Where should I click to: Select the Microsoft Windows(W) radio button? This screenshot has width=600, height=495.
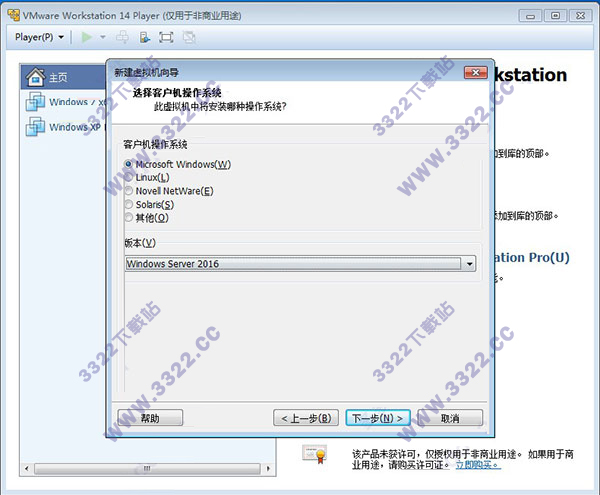129,164
